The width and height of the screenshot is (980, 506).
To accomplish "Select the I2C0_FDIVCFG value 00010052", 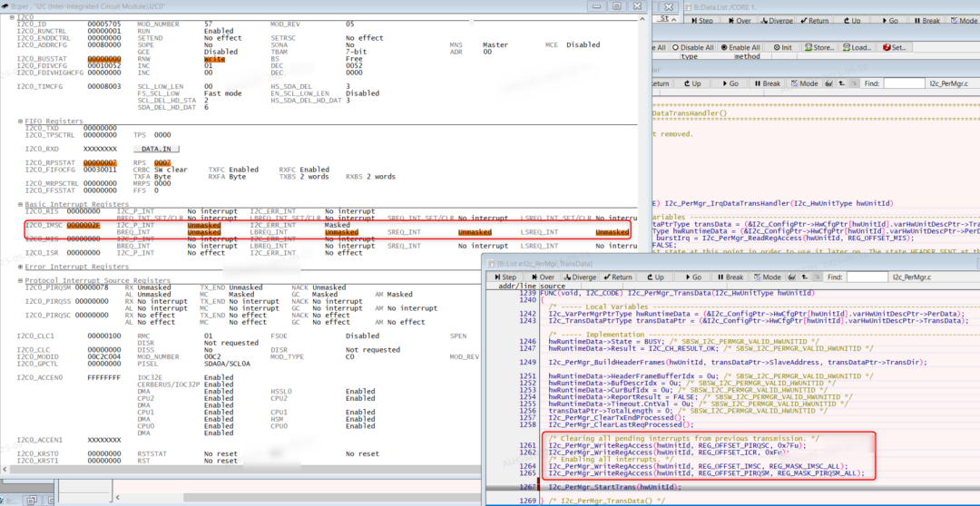I will click(x=103, y=65).
